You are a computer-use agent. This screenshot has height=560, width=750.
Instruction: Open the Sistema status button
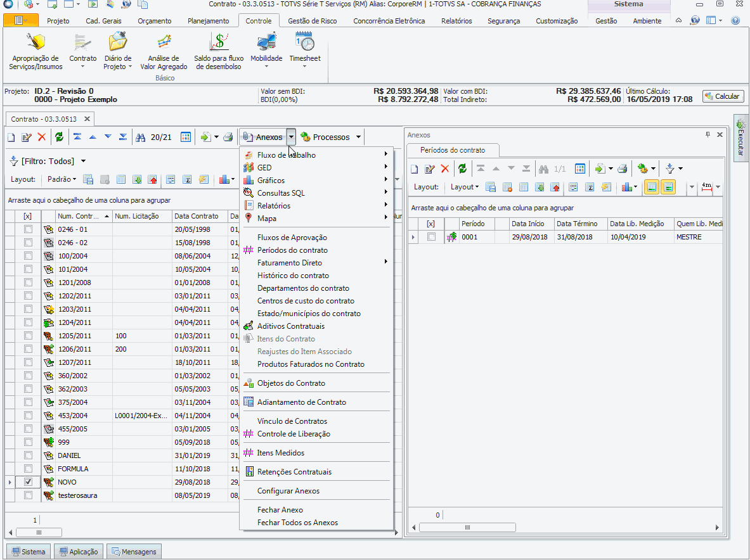(x=29, y=551)
